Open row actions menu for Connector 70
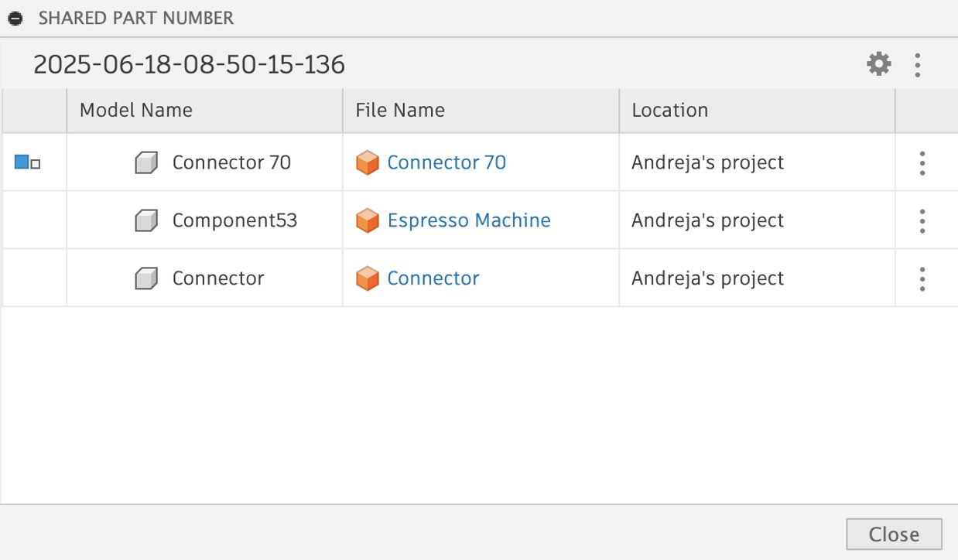The width and height of the screenshot is (958, 560). click(x=922, y=163)
